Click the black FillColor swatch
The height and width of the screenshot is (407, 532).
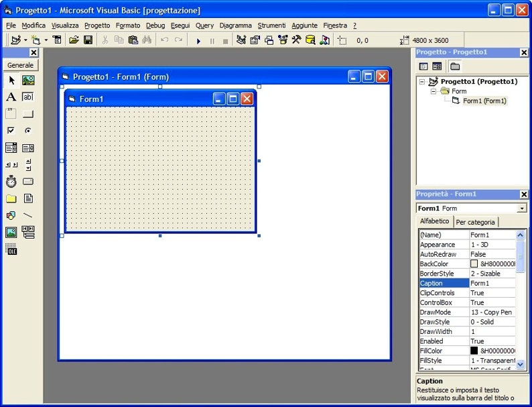pyautogui.click(x=474, y=351)
